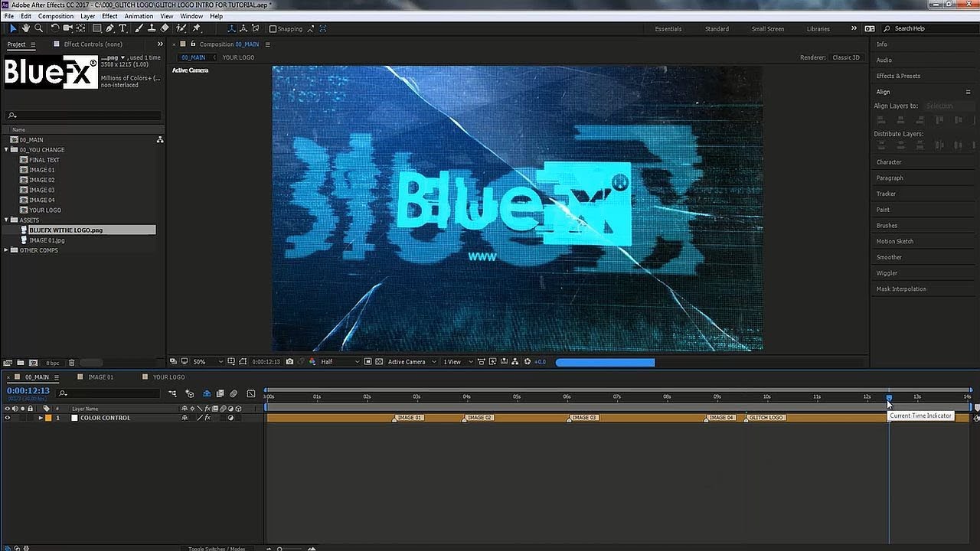
Task: Select the Zoom magnifier tool
Action: (x=38, y=28)
